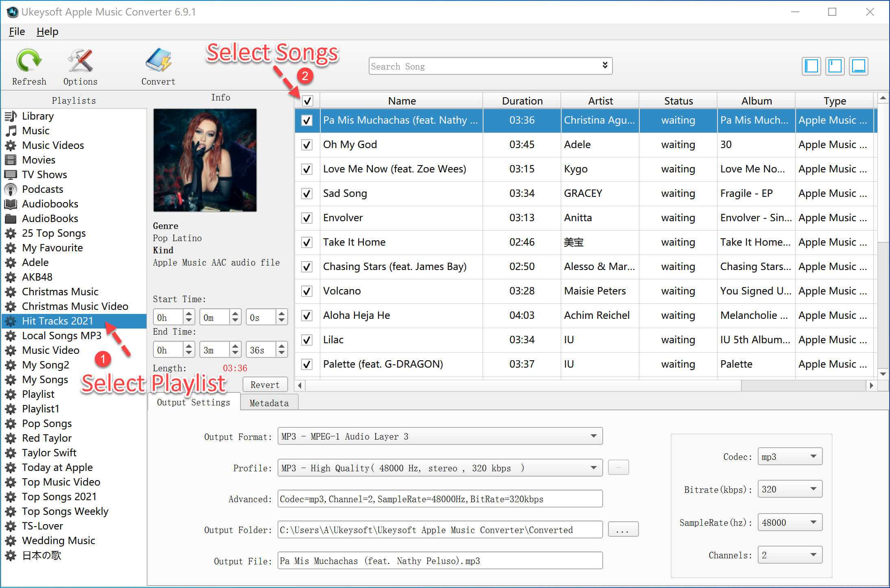The width and height of the screenshot is (890, 588).
Task: Expand the Search Song dropdown arrow
Action: pyautogui.click(x=605, y=65)
